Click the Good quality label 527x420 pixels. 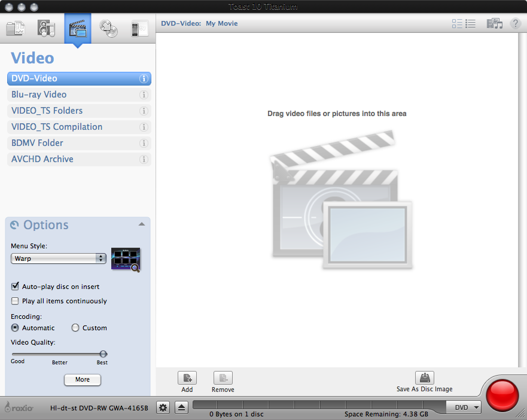pos(17,361)
